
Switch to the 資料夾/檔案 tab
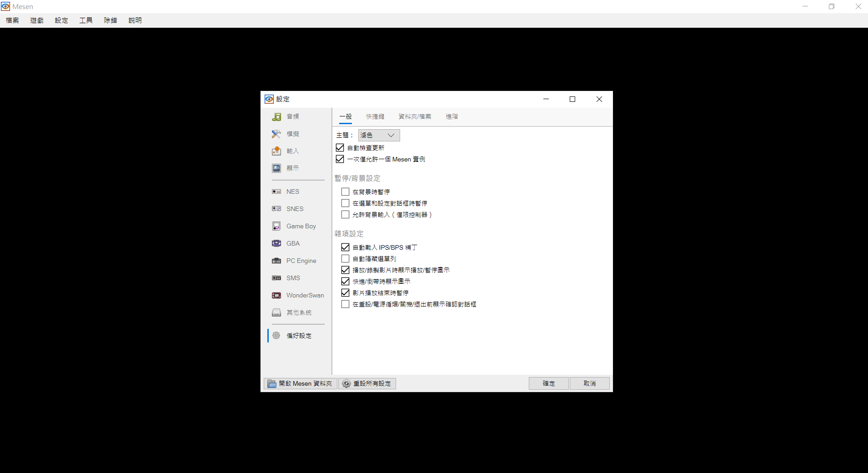coord(415,116)
